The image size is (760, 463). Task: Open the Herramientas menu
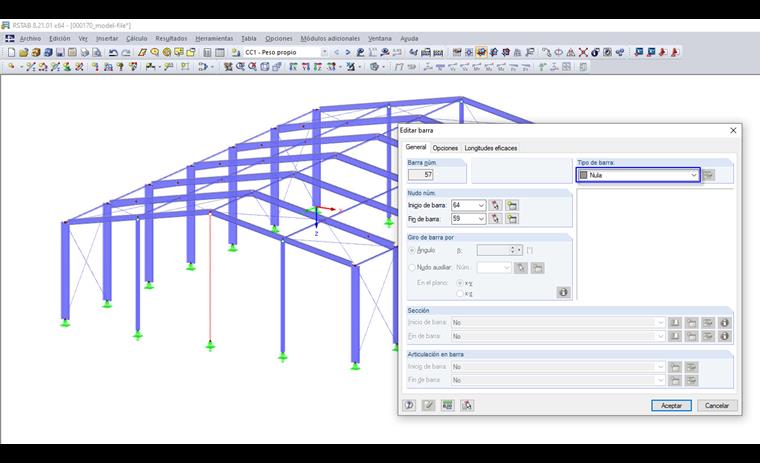click(x=214, y=38)
